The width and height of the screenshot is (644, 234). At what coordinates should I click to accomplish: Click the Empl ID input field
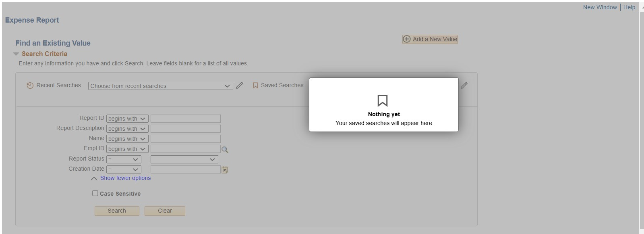(x=185, y=149)
